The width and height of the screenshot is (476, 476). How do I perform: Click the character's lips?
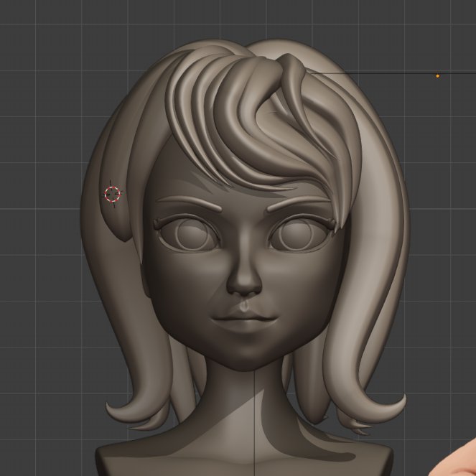[245, 320]
